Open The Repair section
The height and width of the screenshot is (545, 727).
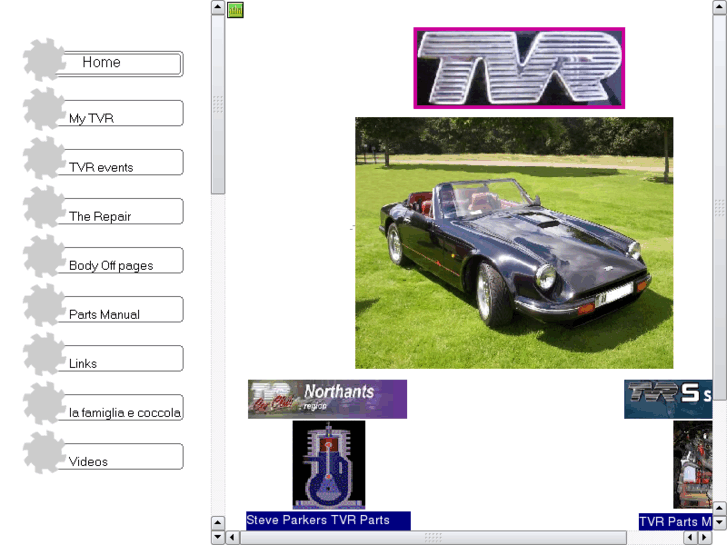tap(122, 211)
